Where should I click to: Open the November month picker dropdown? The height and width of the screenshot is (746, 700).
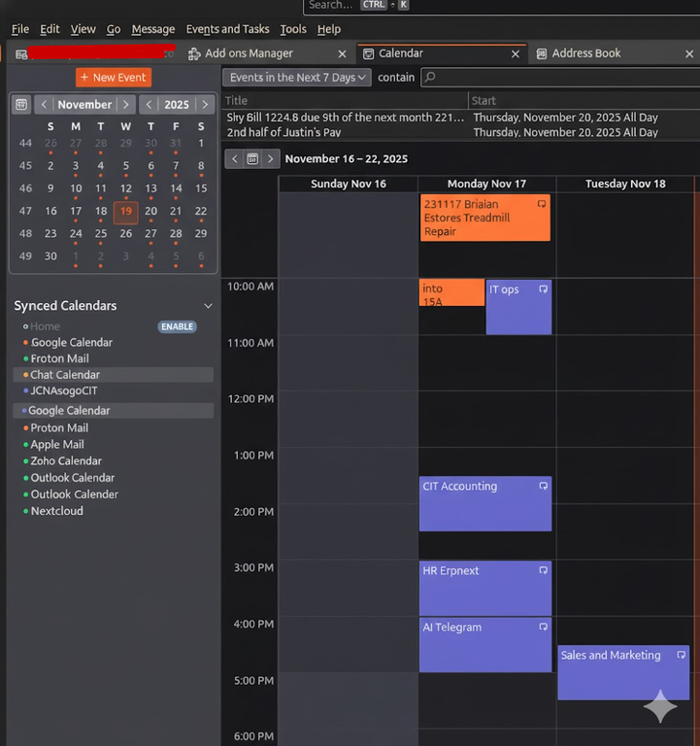click(84, 104)
